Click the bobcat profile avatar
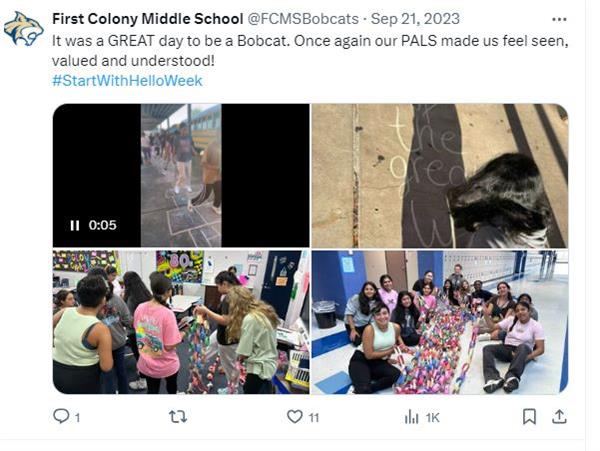The image size is (600, 451). (x=23, y=29)
